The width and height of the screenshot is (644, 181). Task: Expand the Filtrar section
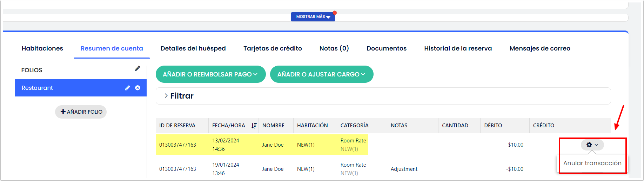pyautogui.click(x=179, y=96)
